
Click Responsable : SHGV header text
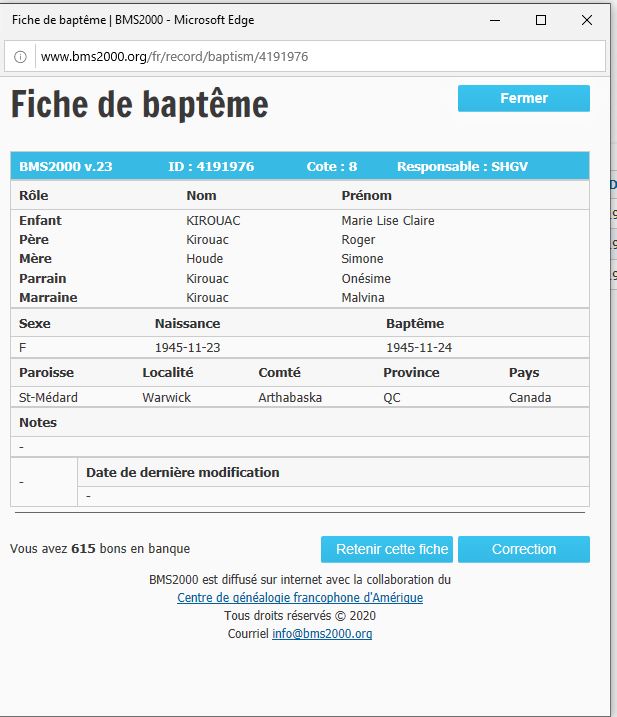(x=462, y=166)
